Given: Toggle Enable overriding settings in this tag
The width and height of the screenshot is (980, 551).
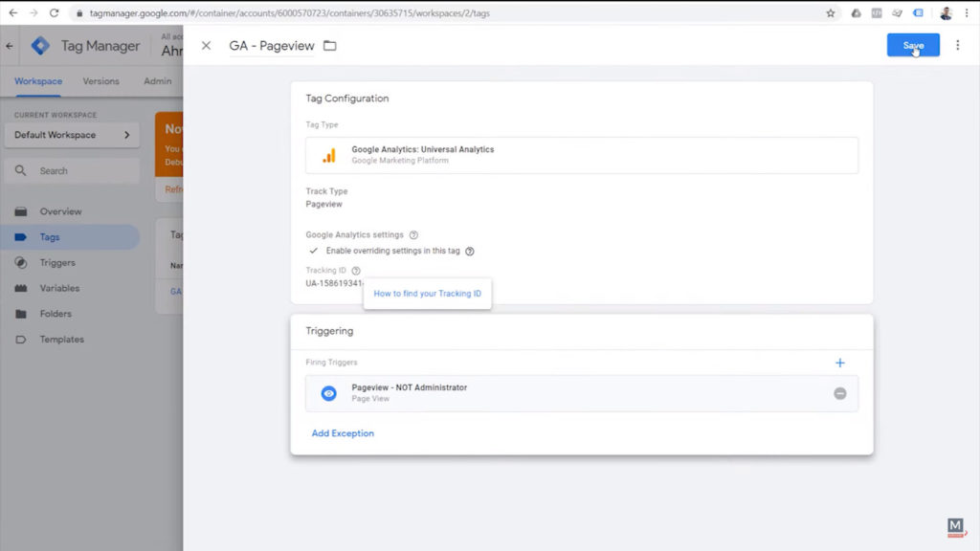Looking at the screenshot, I should (x=313, y=251).
